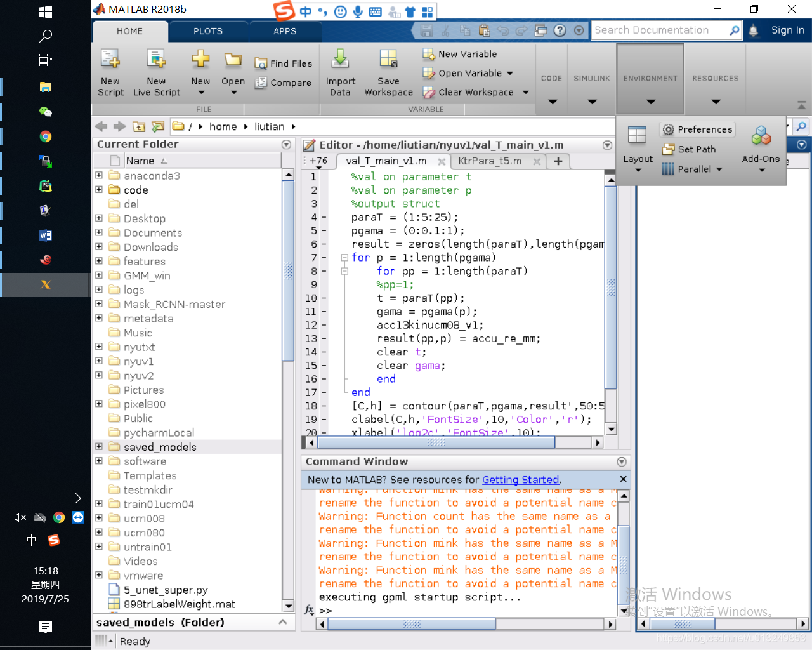Click the notification bell icon
This screenshot has width=812, height=650.
(753, 30)
